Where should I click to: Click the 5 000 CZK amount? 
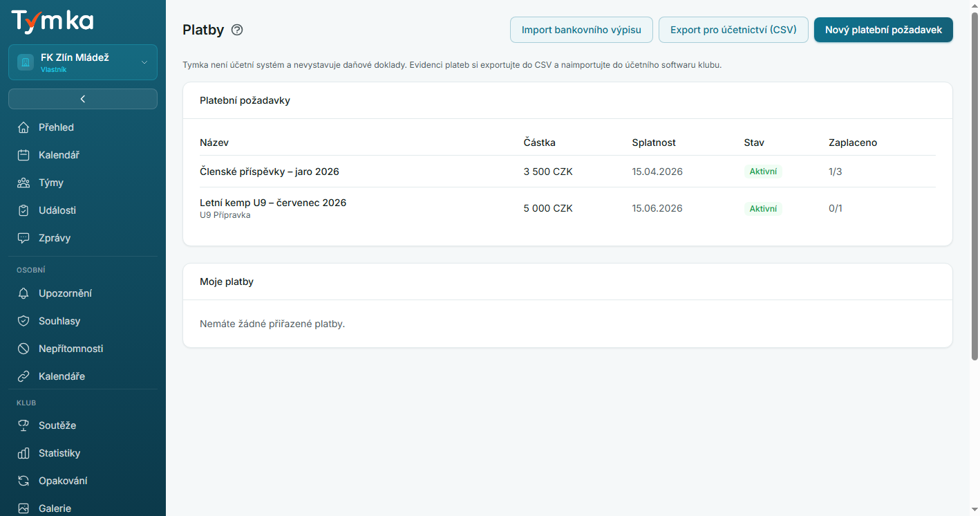548,208
